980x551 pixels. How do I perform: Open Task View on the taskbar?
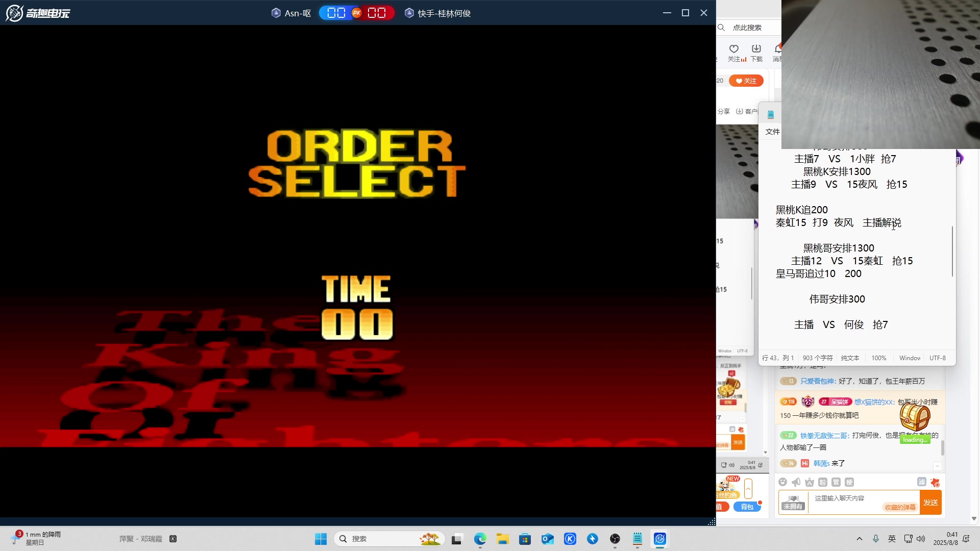pyautogui.click(x=457, y=539)
